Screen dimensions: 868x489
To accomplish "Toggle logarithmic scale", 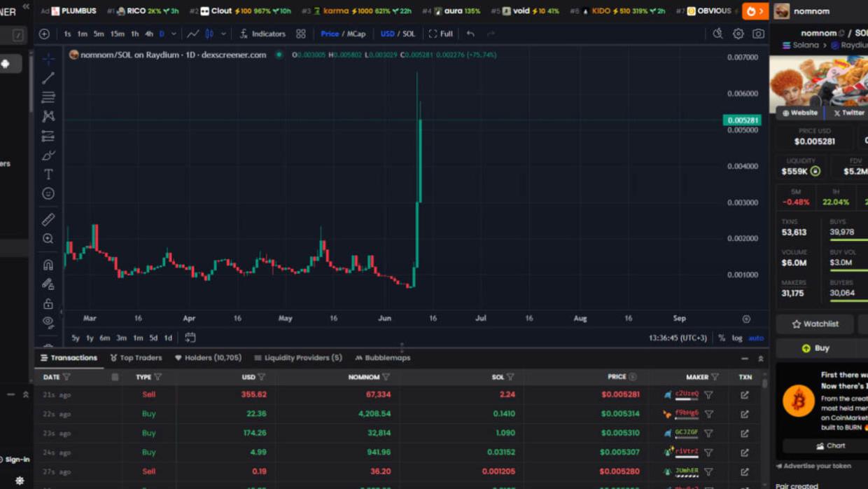I will click(737, 338).
